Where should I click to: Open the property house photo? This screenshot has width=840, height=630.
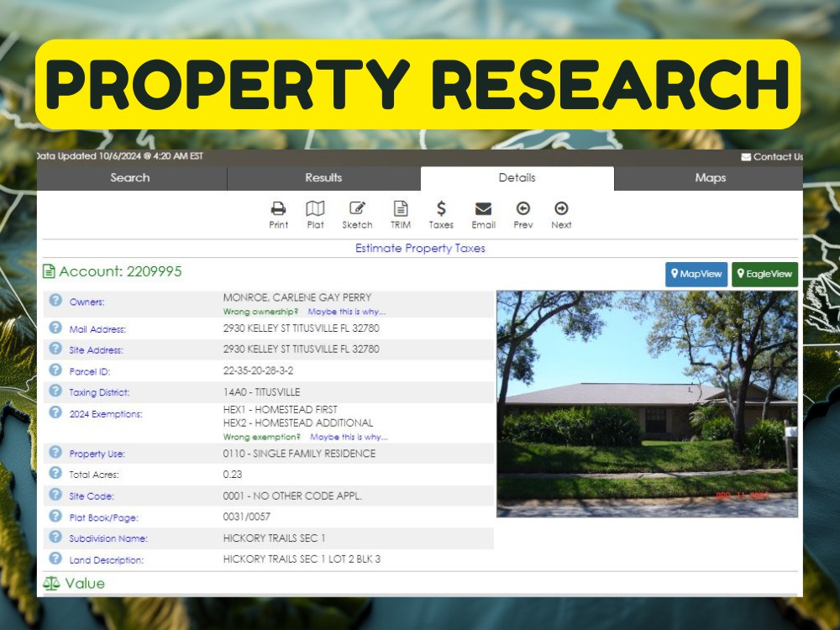tap(647, 404)
